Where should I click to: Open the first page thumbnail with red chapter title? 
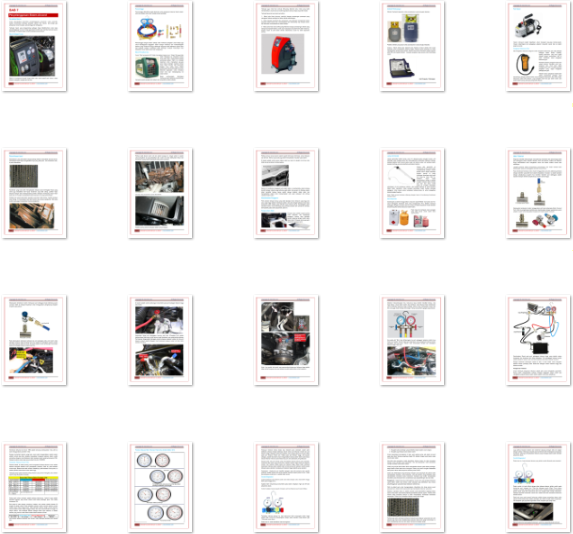[34, 46]
